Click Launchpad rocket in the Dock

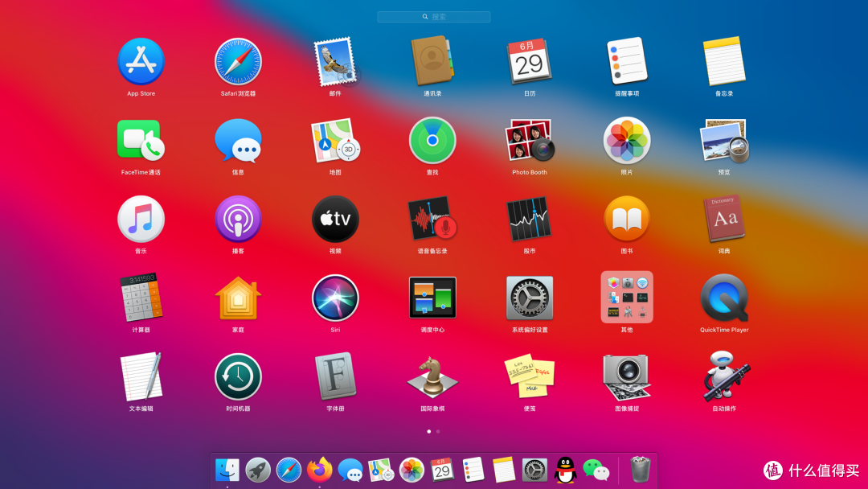coord(258,471)
